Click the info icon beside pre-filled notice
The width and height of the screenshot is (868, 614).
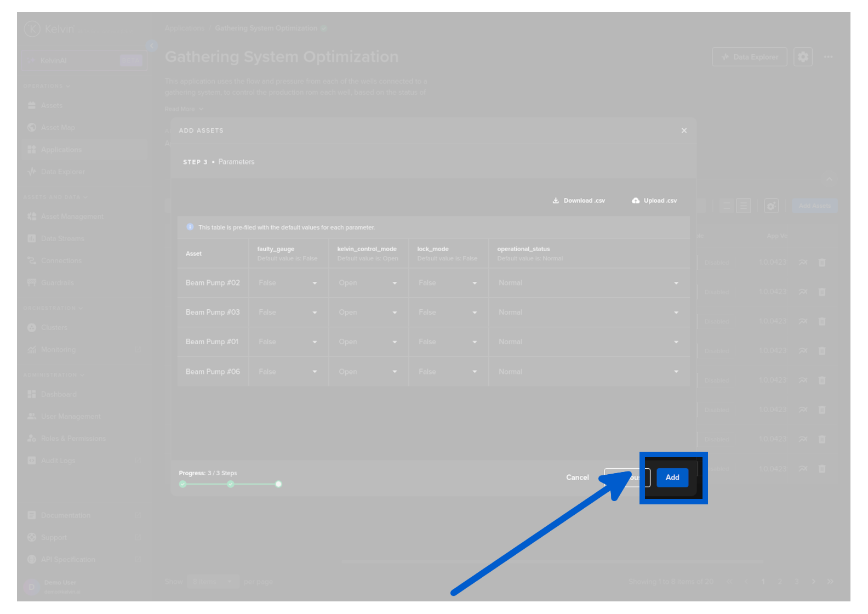pos(190,227)
